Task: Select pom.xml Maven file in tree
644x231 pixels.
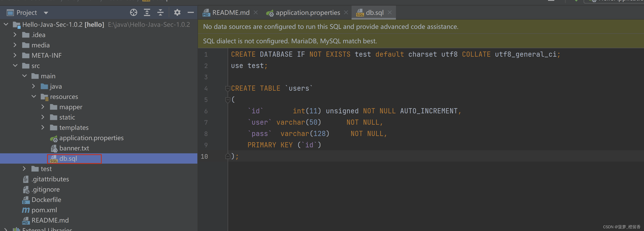Action: [x=44, y=210]
